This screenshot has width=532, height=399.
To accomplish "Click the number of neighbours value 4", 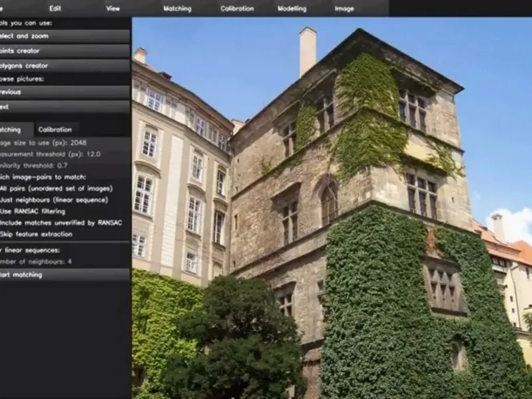I will (x=70, y=261).
